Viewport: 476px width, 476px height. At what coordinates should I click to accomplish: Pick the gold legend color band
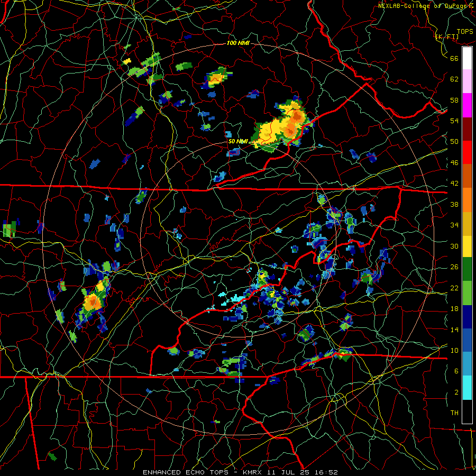pyautogui.click(x=467, y=224)
